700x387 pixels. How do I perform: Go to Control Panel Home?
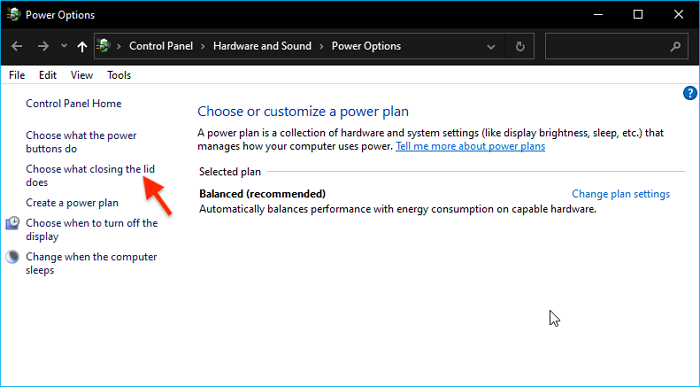click(74, 104)
